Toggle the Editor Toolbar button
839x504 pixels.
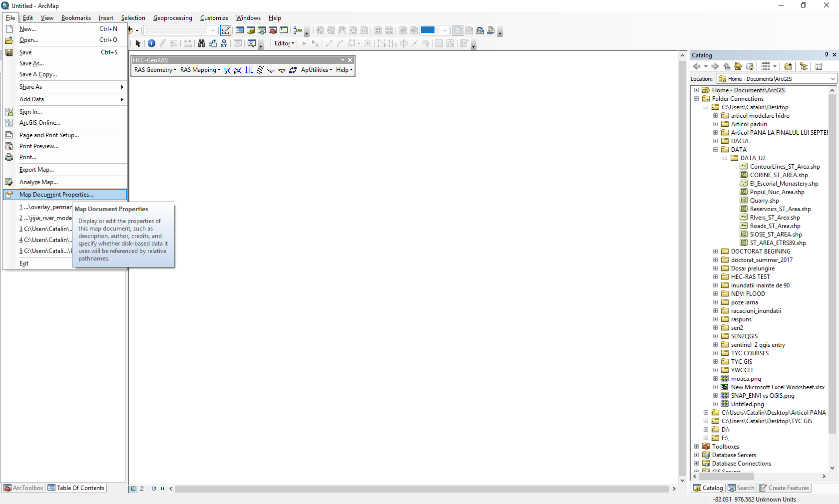(x=226, y=30)
